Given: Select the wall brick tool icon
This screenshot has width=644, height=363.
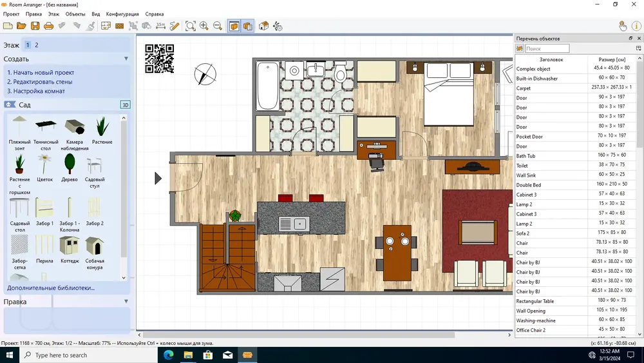Looking at the screenshot, I should (120, 26).
